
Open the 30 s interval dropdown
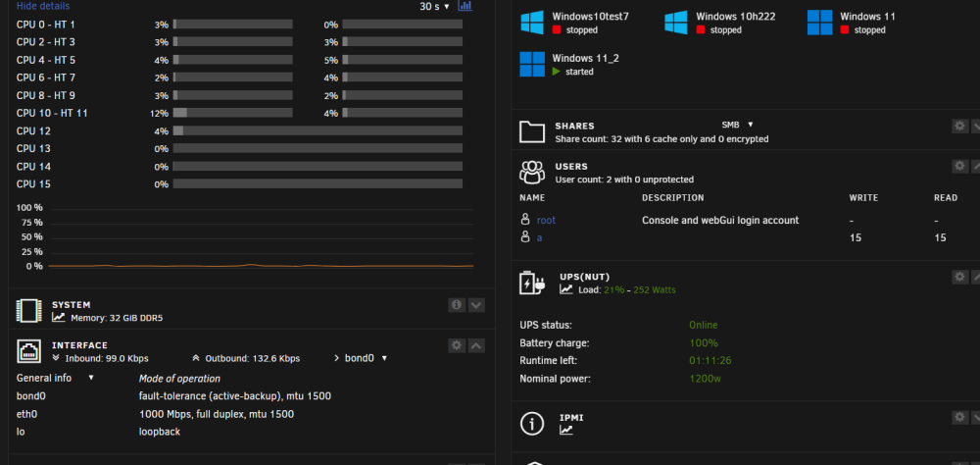pyautogui.click(x=434, y=6)
